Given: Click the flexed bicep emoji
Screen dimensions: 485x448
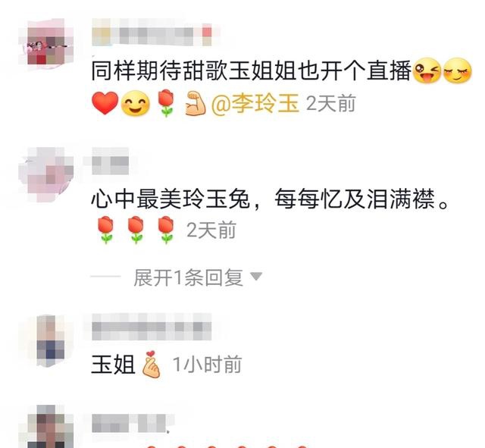Looking at the screenshot, I should [196, 104].
